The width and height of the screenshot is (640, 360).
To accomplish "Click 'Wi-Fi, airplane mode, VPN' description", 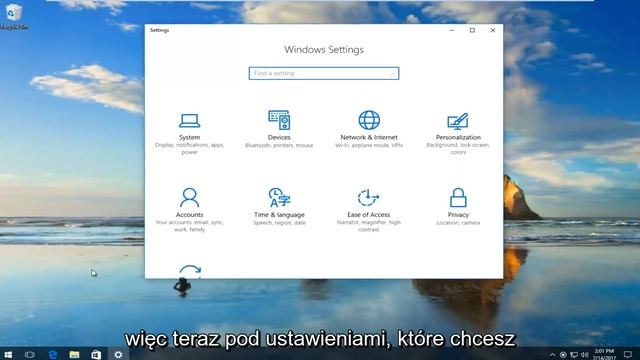I will 369,145.
